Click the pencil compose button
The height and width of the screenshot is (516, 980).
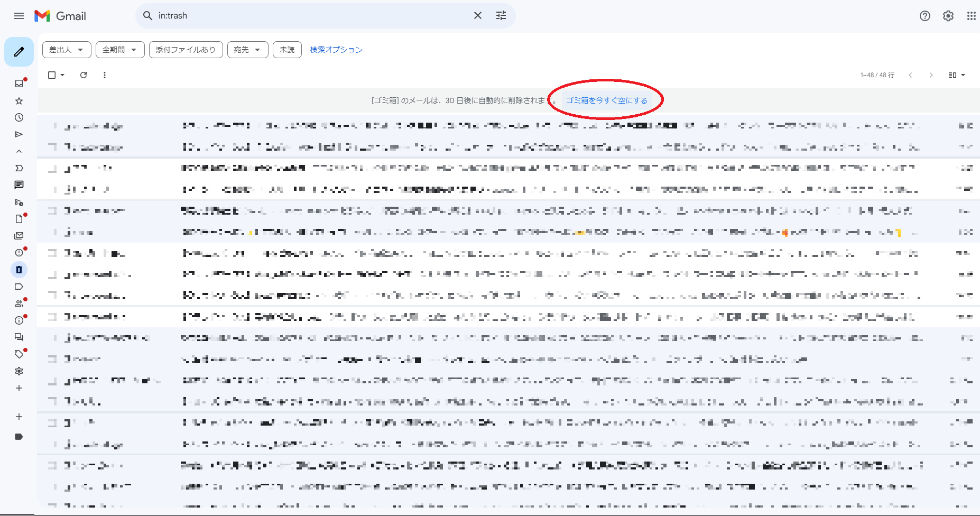[19, 52]
